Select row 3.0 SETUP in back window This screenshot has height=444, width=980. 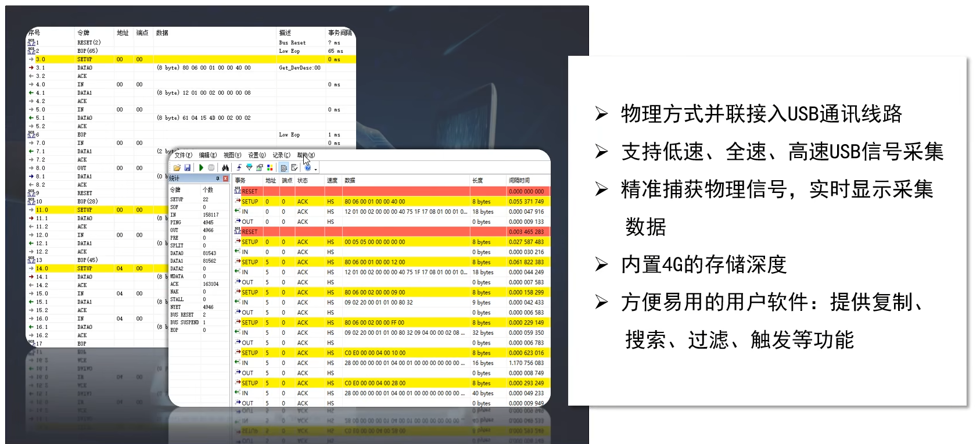191,59
